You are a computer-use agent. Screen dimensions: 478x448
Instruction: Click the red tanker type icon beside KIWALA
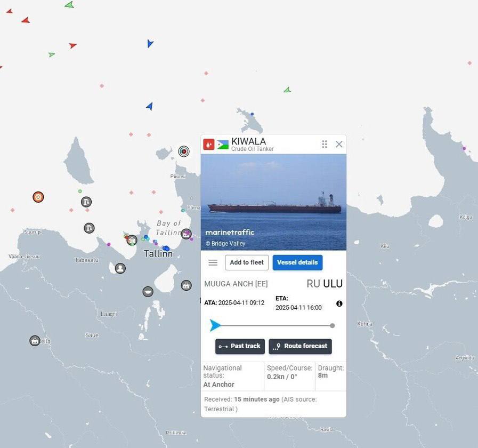coord(209,145)
